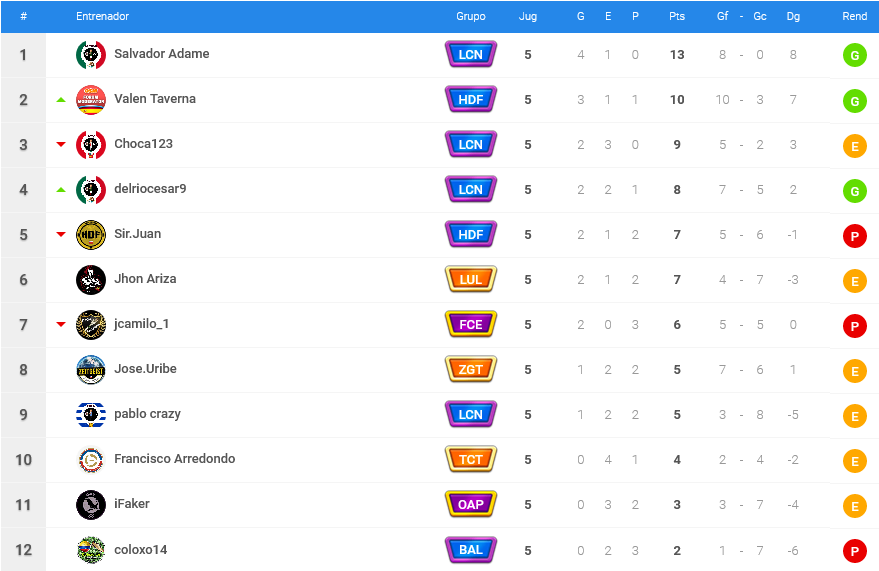Click the BAL group badge for coloxo14
Image resolution: width=879 pixels, height=571 pixels.
click(x=471, y=549)
